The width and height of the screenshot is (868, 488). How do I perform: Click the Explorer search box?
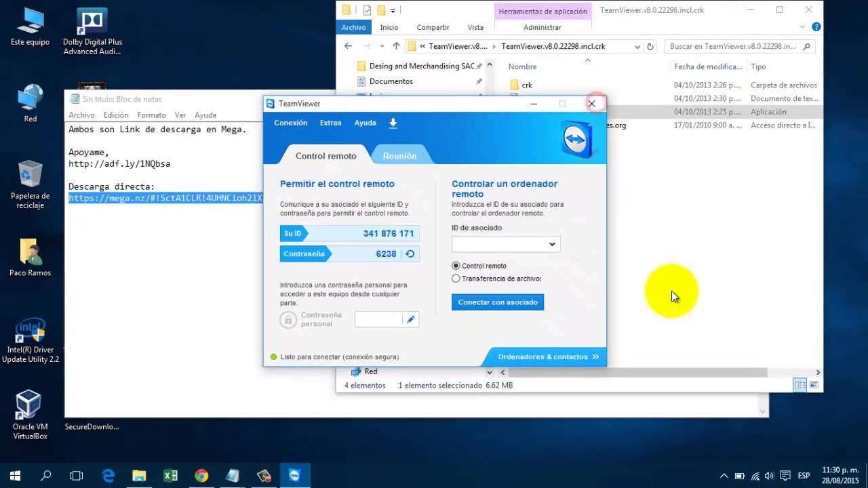739,46
